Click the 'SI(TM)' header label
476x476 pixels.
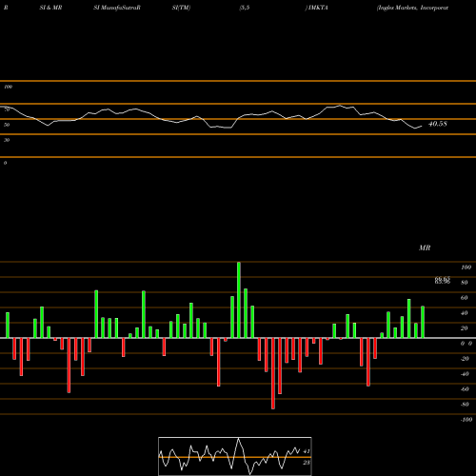click(x=181, y=8)
